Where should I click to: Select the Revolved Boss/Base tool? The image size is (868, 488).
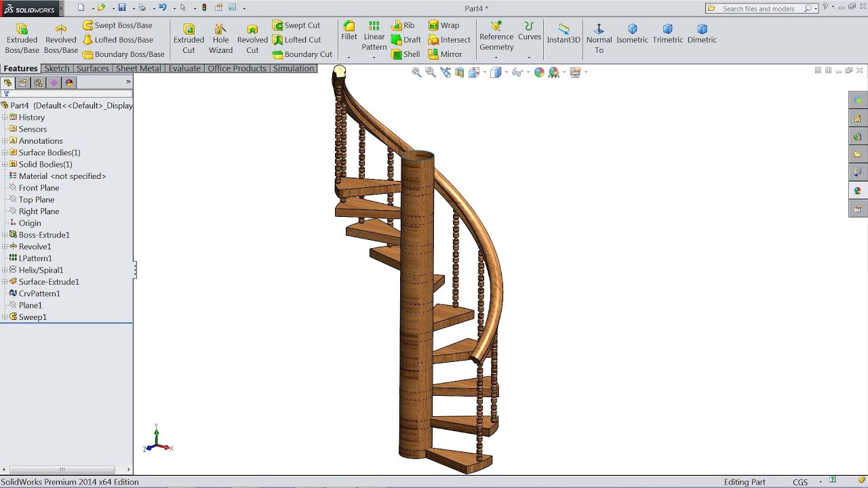pos(61,39)
